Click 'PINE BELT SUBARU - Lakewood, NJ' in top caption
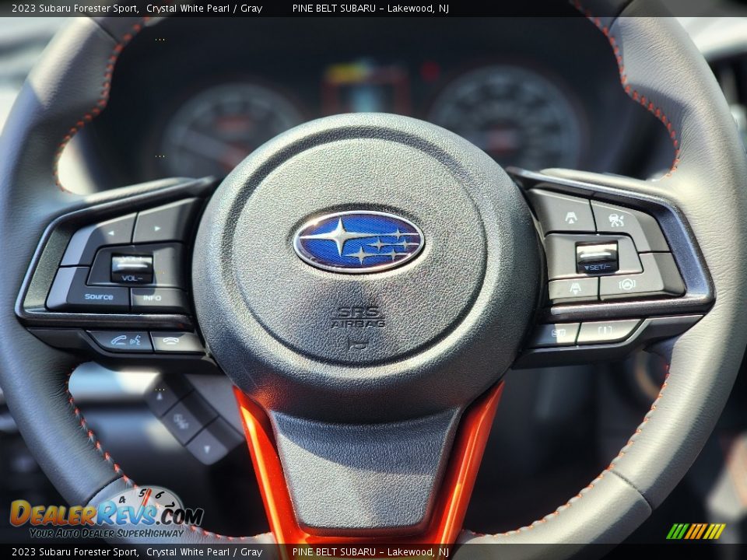Viewport: 747px width, 560px height. pos(370,8)
